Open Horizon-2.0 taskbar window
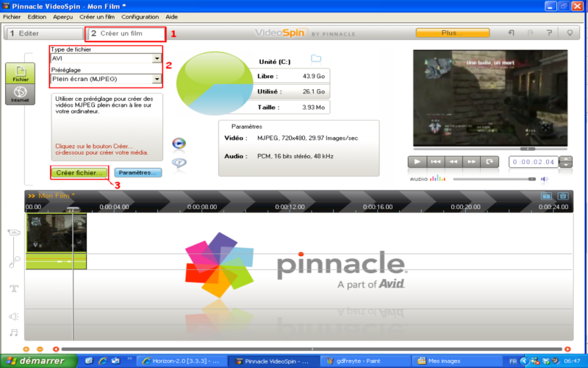The height and width of the screenshot is (368, 588). 181,361
